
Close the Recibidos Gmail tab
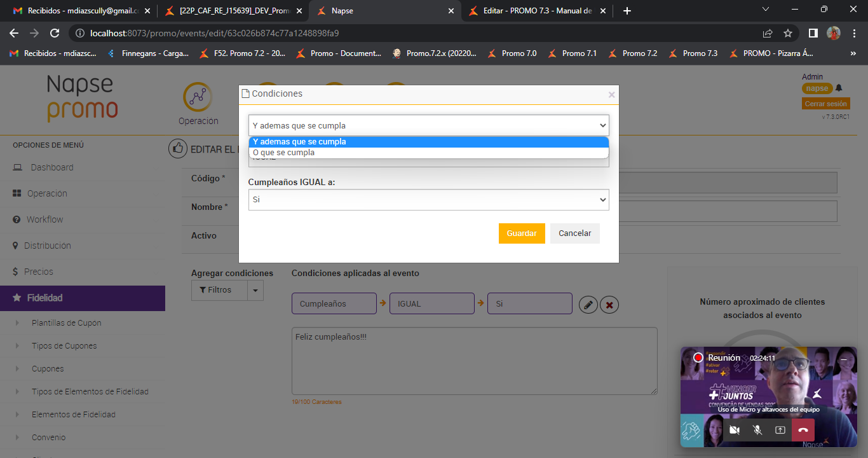click(x=148, y=11)
